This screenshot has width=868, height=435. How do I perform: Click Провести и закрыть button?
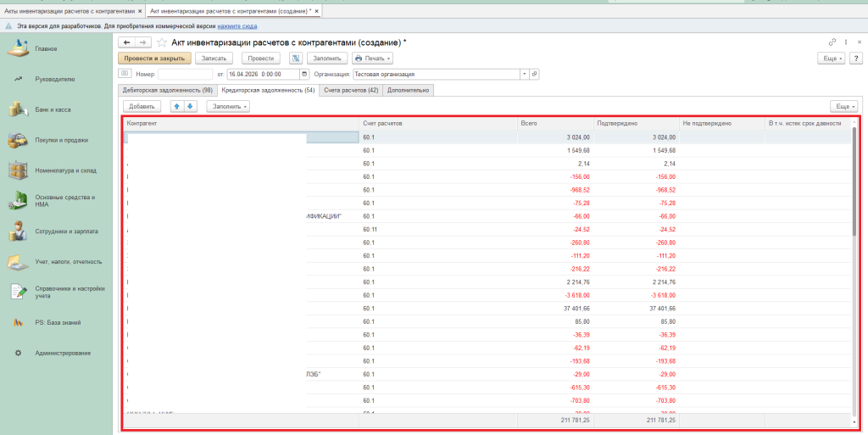[154, 59]
